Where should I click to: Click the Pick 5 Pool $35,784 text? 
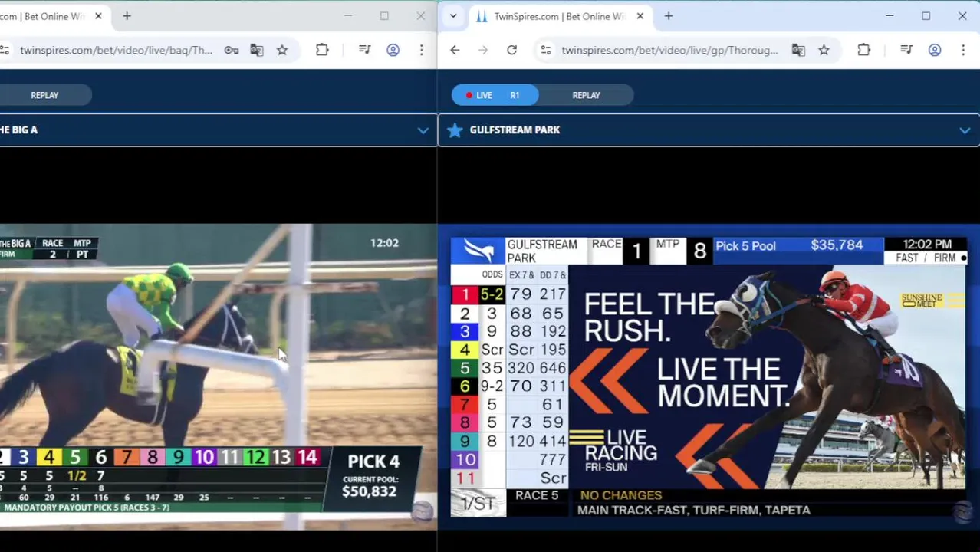coord(789,245)
